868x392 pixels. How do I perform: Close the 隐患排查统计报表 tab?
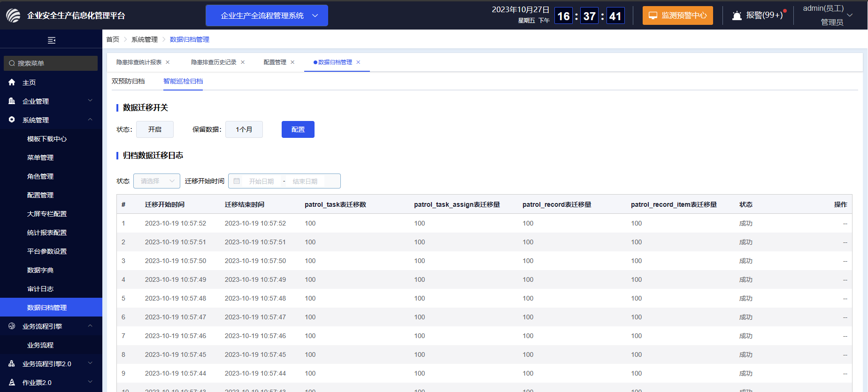point(168,62)
